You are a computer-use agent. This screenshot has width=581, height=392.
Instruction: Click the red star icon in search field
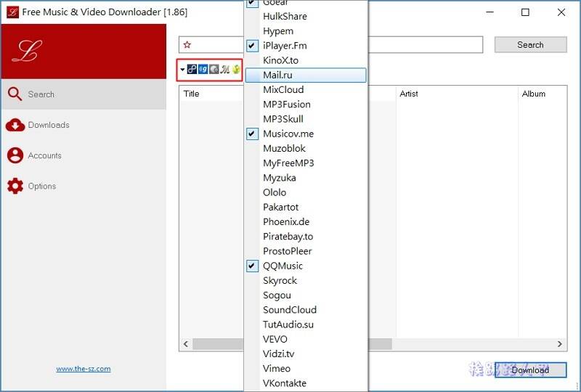[x=187, y=45]
